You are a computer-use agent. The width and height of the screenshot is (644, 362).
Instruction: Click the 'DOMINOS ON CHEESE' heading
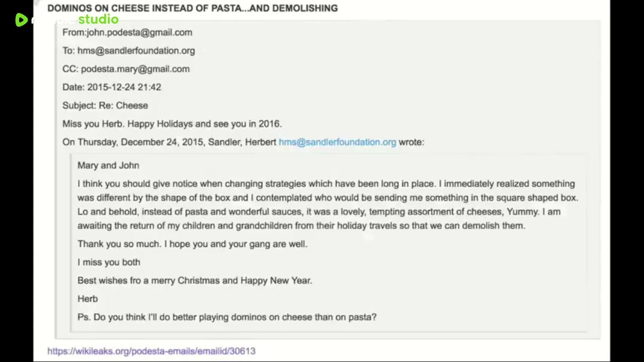193,8
